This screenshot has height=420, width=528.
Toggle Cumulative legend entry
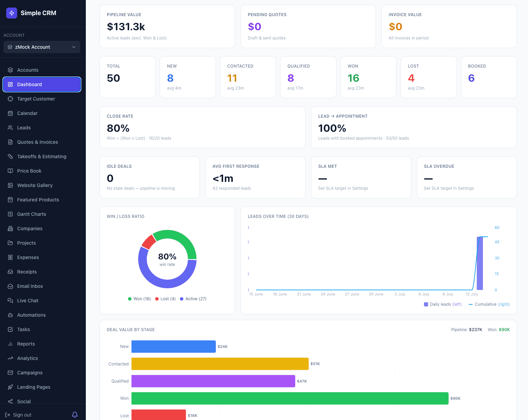coord(489,304)
